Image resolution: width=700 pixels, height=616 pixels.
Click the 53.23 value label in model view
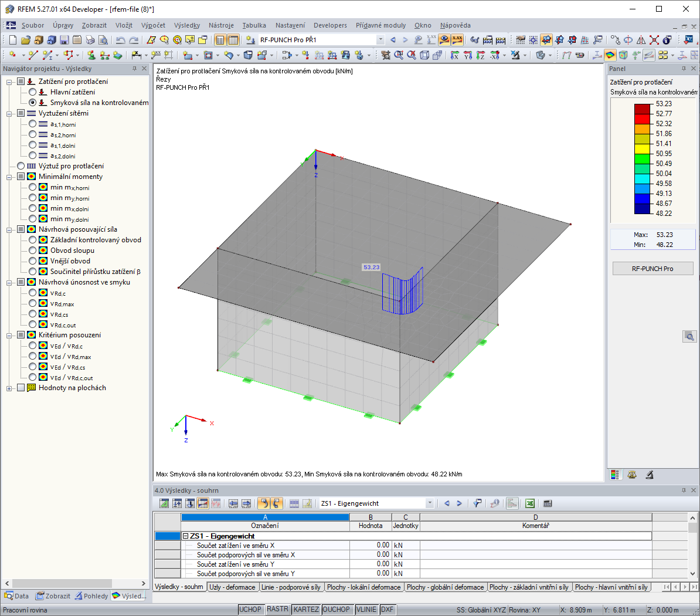(371, 267)
